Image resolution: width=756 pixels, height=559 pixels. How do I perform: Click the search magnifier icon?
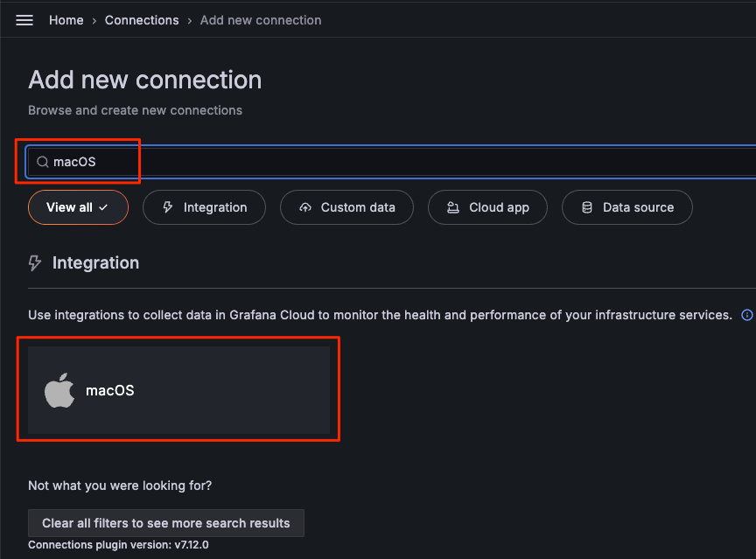point(43,162)
